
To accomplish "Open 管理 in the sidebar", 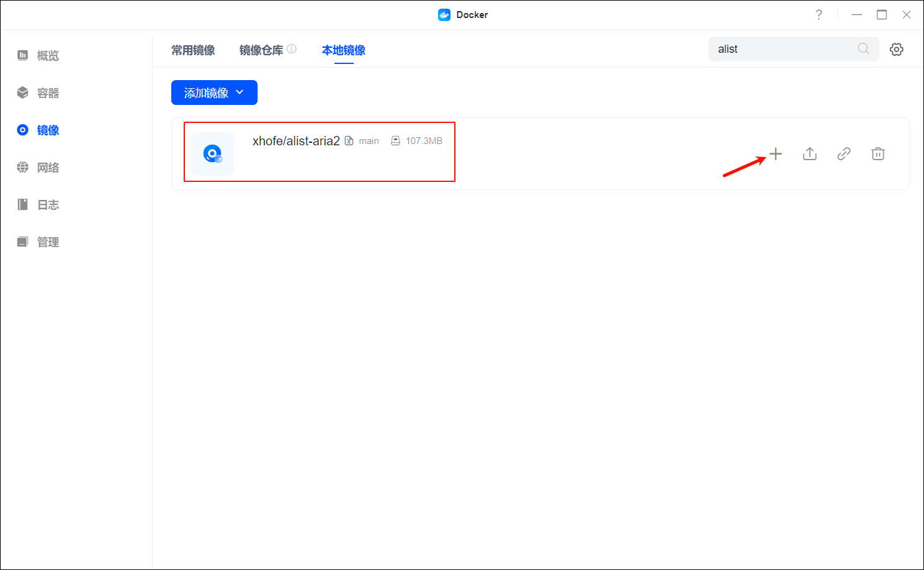I will (x=38, y=242).
